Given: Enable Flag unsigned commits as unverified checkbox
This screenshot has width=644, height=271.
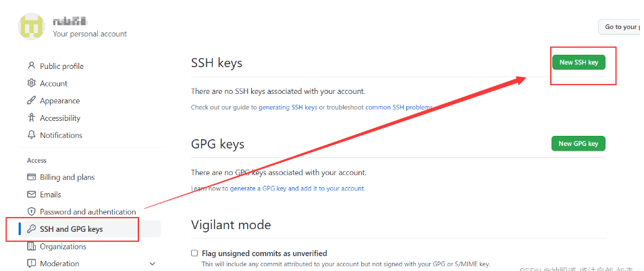Looking at the screenshot, I should (x=194, y=253).
